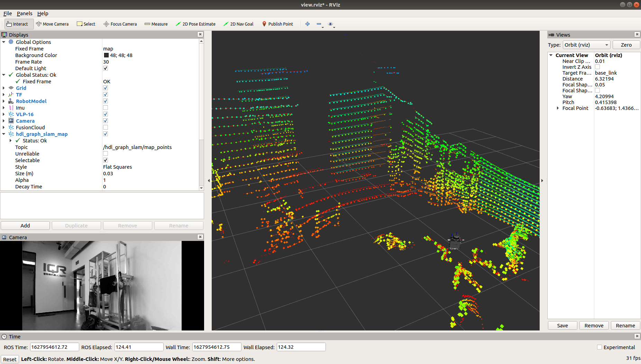Viewport: 641px width, 364px height.
Task: Open the Panels menu
Action: 25,13
